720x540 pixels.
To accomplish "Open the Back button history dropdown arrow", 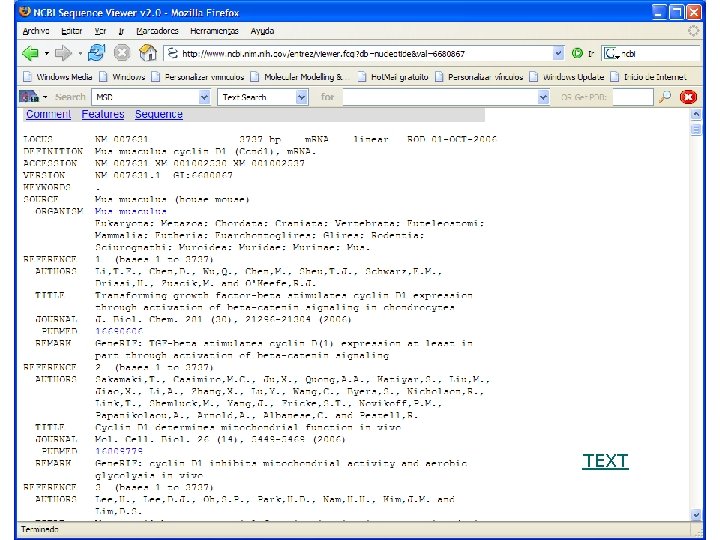I will 46,54.
